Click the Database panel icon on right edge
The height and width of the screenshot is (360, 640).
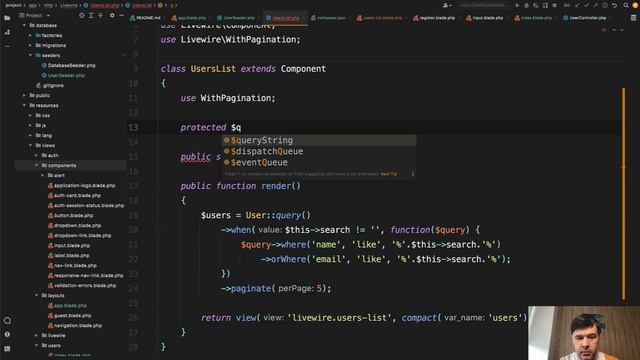[x=633, y=18]
